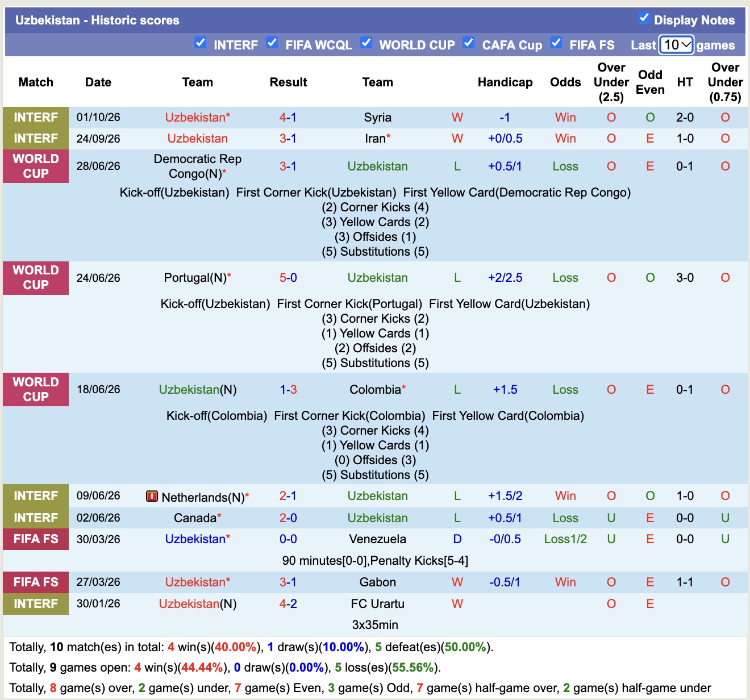
Task: Click the 1-3 Colombia match result
Action: coord(288,390)
